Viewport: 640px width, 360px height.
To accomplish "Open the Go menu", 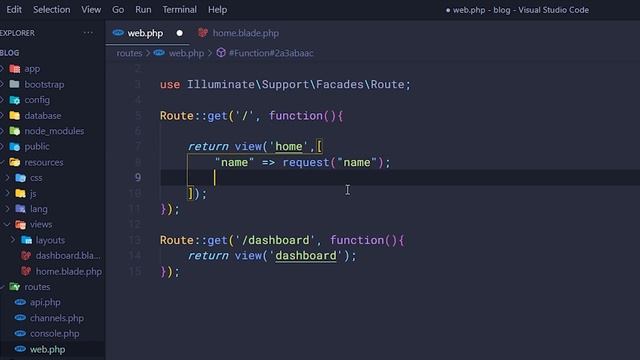I will [118, 9].
